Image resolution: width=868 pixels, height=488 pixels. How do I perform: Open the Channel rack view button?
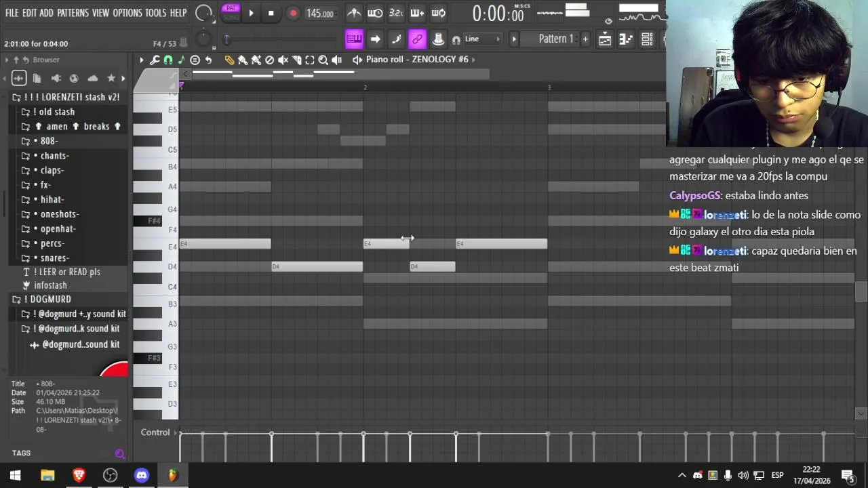point(647,39)
